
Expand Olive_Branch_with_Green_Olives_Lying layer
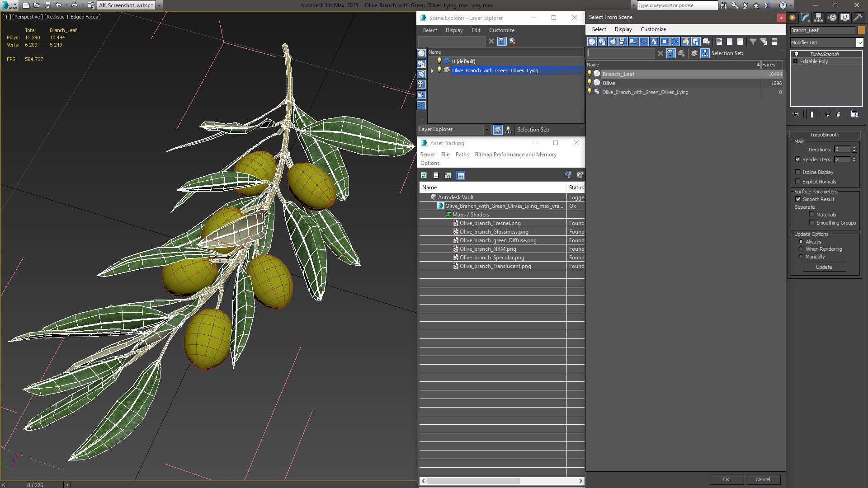pyautogui.click(x=432, y=70)
